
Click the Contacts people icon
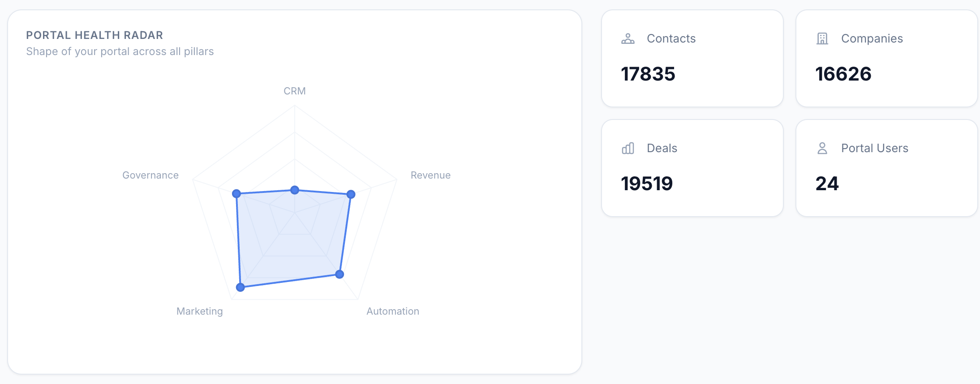(x=628, y=39)
